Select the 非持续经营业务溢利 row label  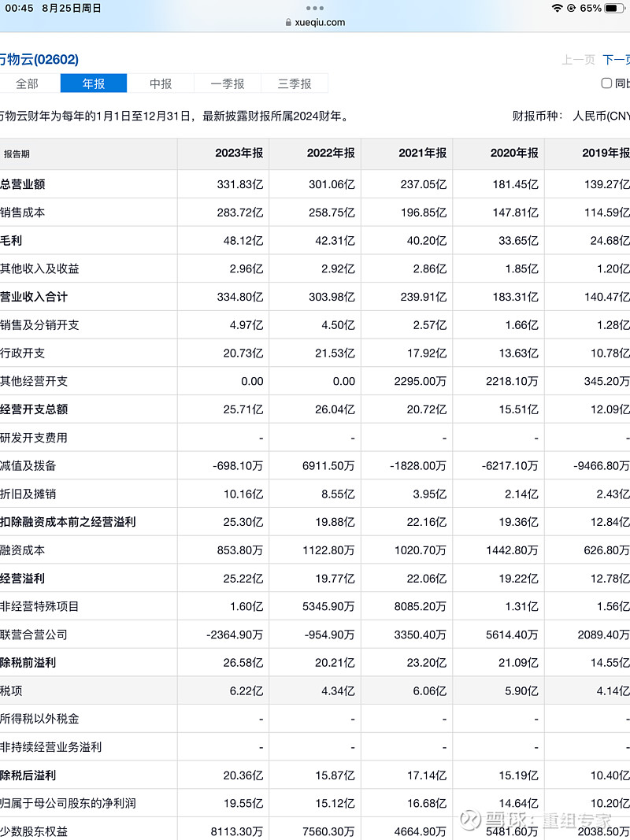[x=51, y=747]
